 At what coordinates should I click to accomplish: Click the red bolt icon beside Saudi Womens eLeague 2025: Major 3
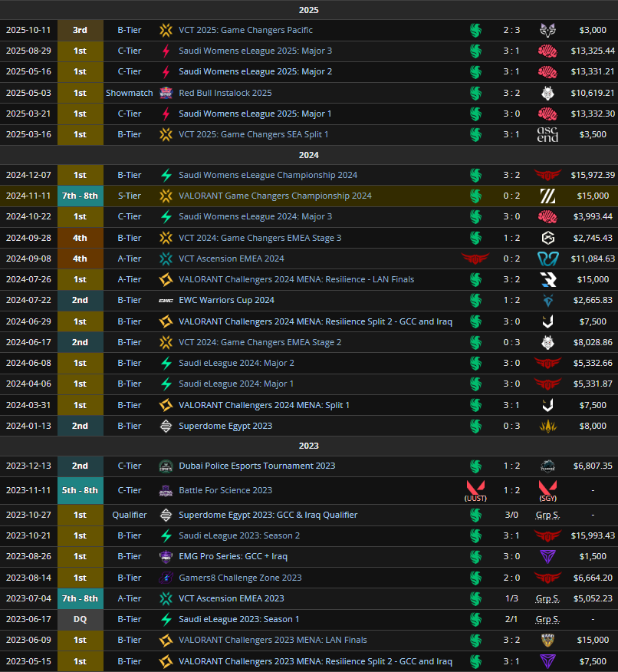pos(166,51)
